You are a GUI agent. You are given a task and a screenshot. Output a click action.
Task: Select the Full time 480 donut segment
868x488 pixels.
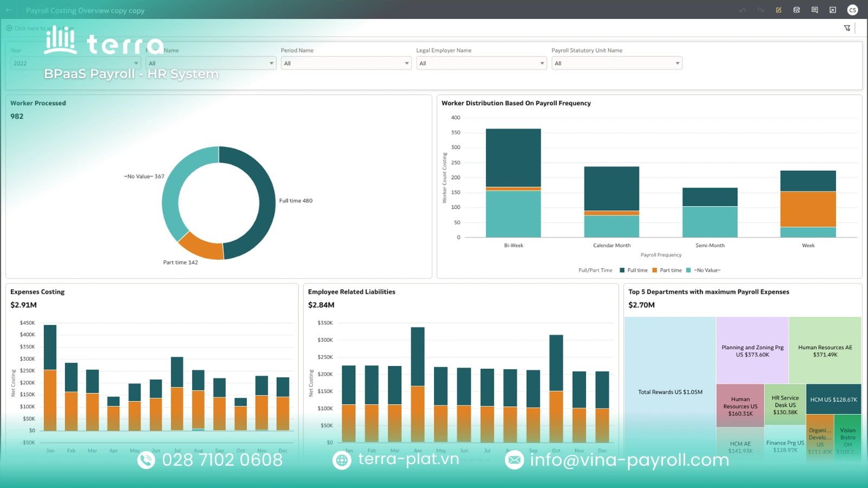[266, 201]
